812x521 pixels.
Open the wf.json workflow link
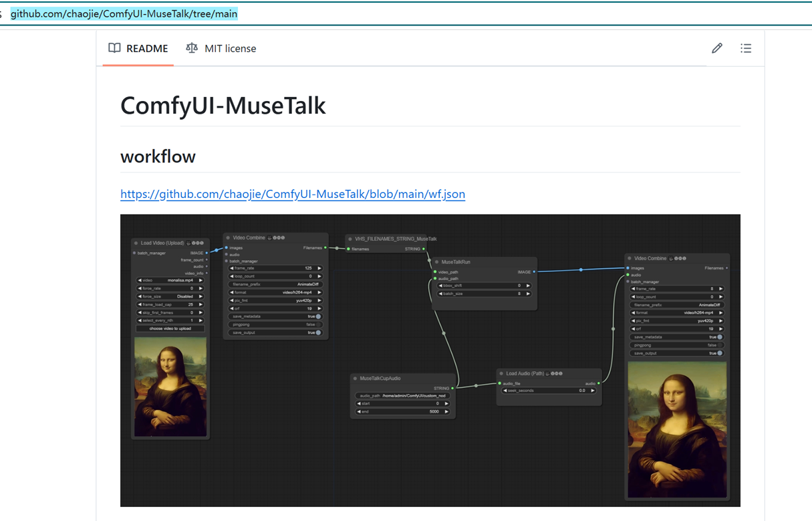(292, 194)
